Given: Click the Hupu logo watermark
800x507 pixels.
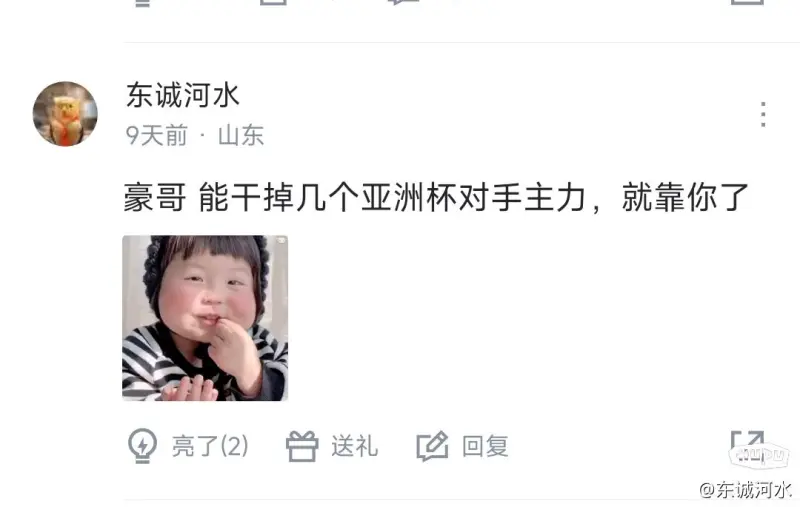Looking at the screenshot, I should [759, 455].
